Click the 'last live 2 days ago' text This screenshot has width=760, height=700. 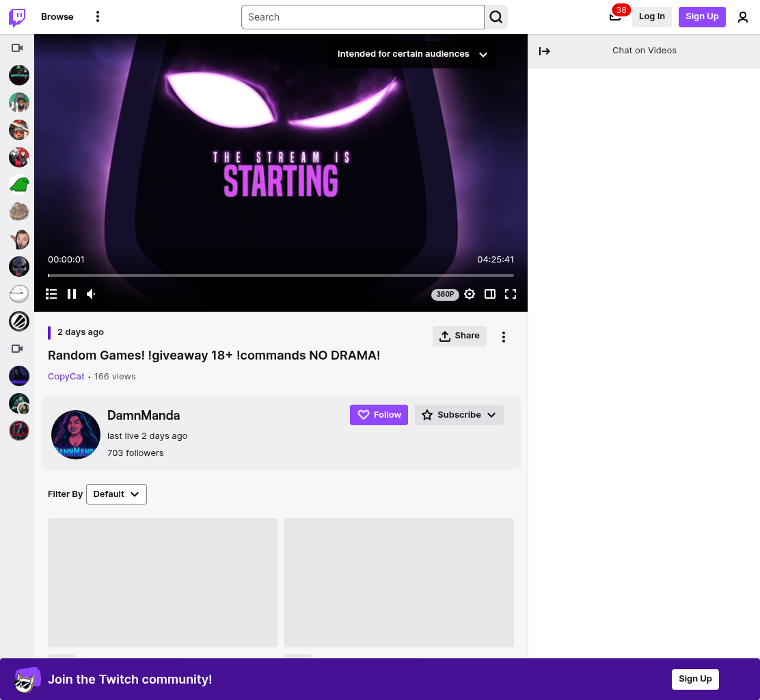click(x=148, y=436)
